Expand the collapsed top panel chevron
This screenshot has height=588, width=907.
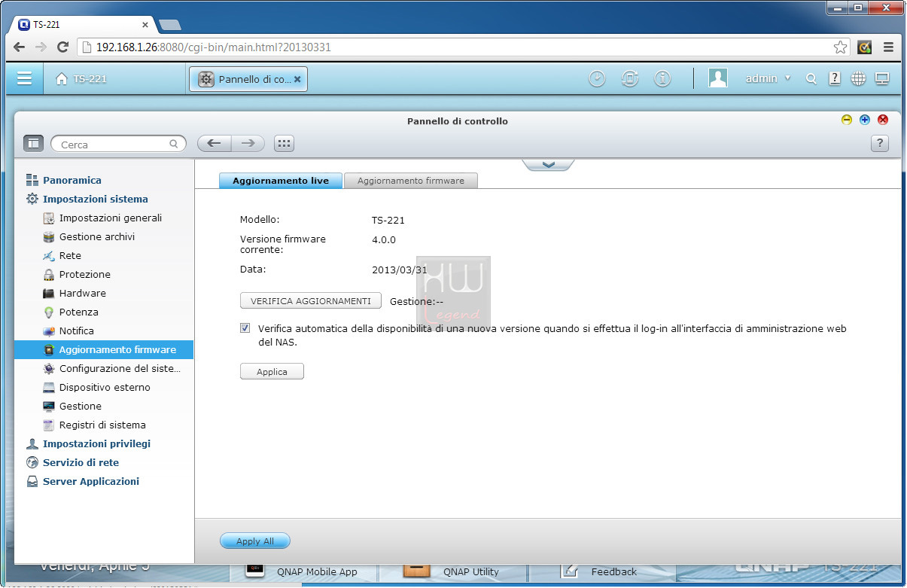point(548,164)
